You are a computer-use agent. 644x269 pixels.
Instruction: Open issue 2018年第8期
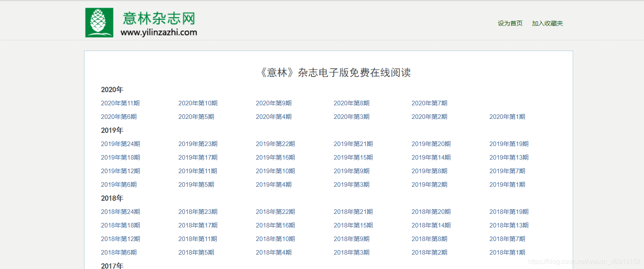tap(429, 239)
